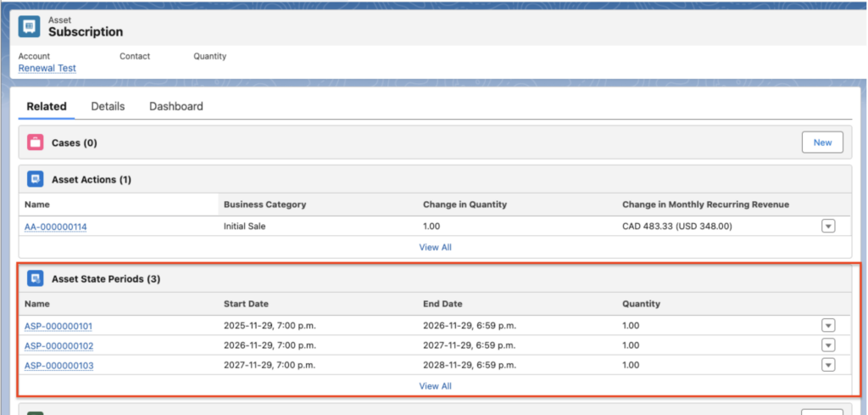Click the Asset State Periods (3) heading
This screenshot has width=868, height=415.
106,278
